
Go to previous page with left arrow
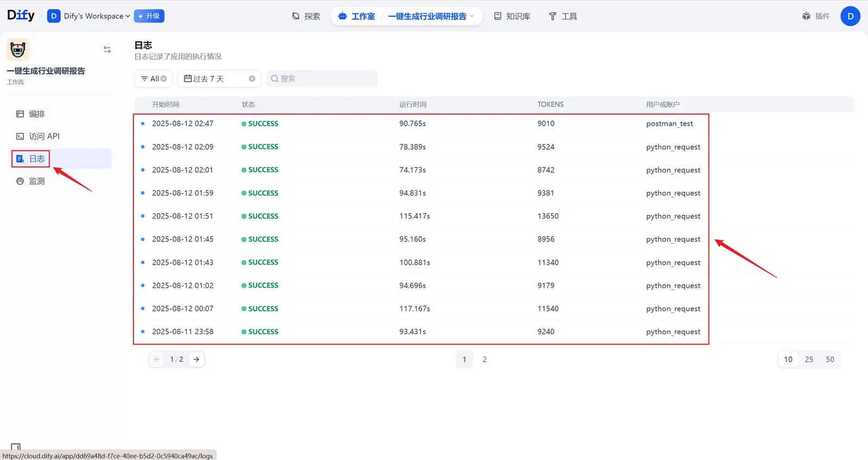coord(157,359)
